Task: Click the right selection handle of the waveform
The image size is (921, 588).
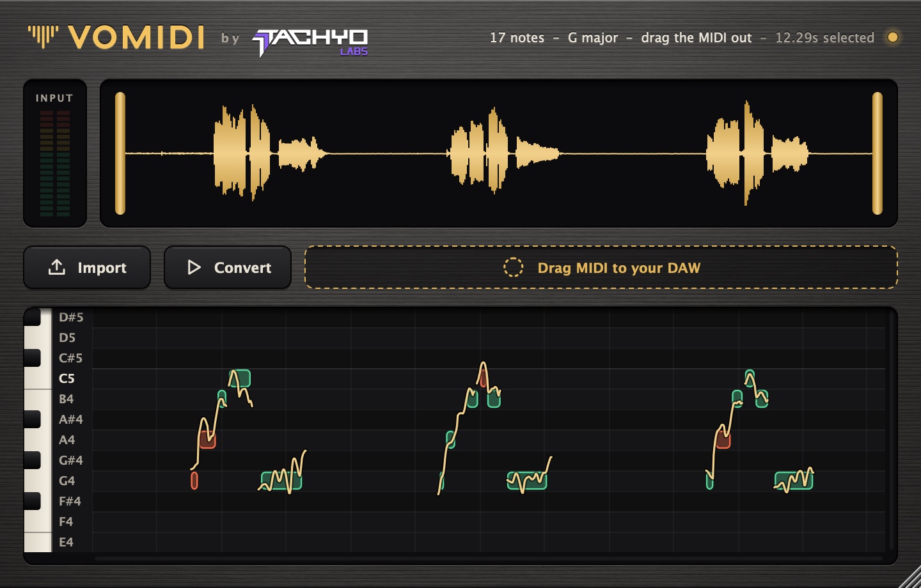Action: pos(878,153)
